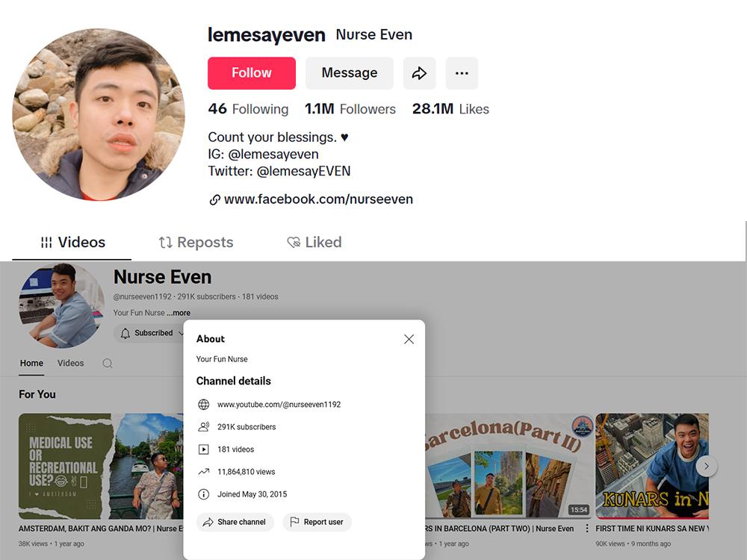Click the Share channel button

click(x=235, y=523)
